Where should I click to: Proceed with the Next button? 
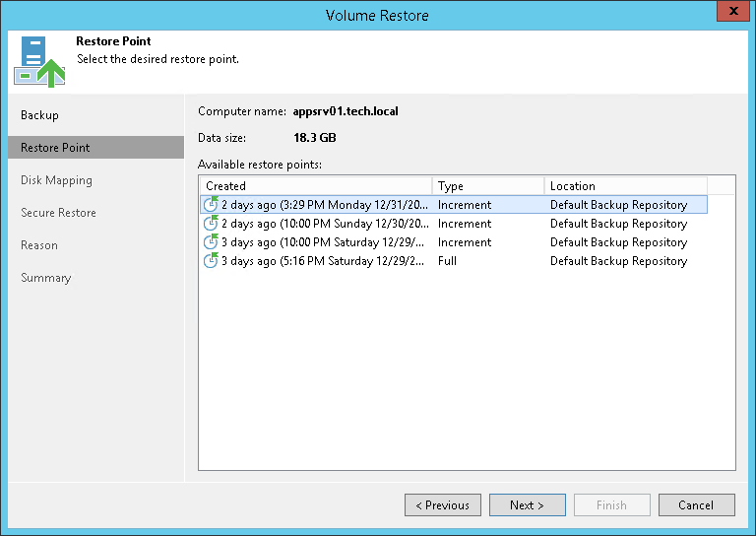528,504
